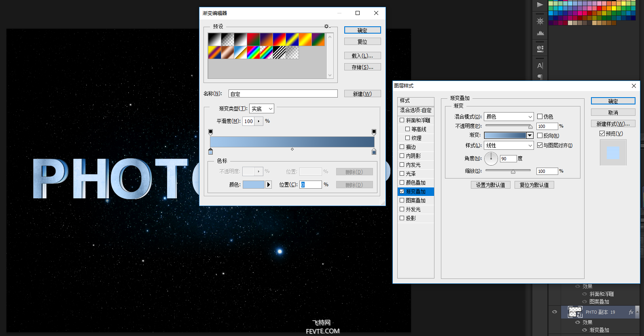Click the 存储(S)... save button

click(x=362, y=67)
